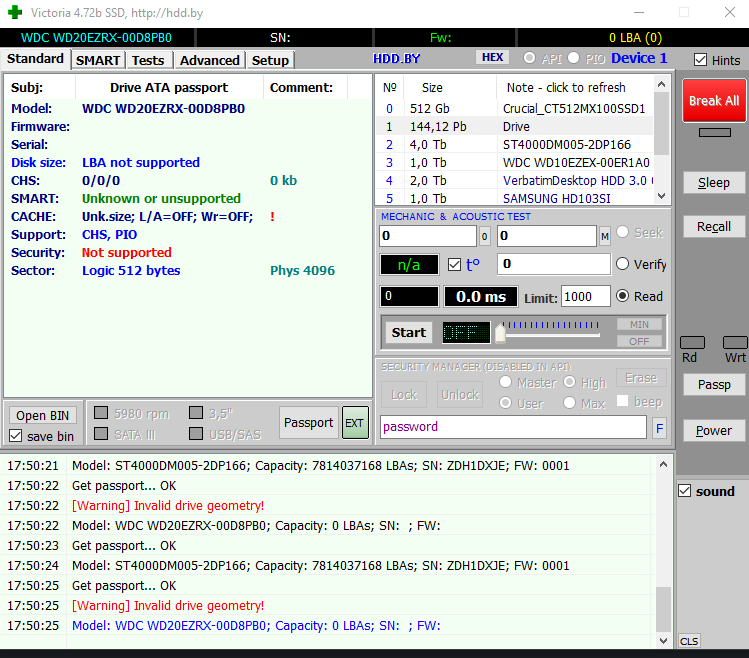Disable the Hints checkbox
This screenshot has width=749, height=658.
click(x=701, y=60)
